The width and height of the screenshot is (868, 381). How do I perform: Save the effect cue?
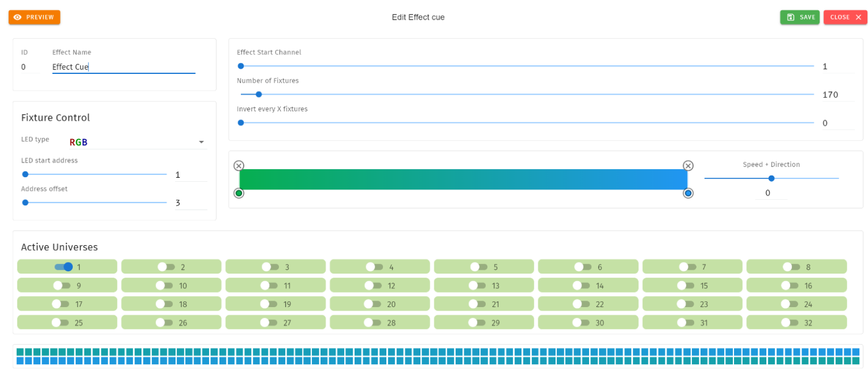click(800, 17)
